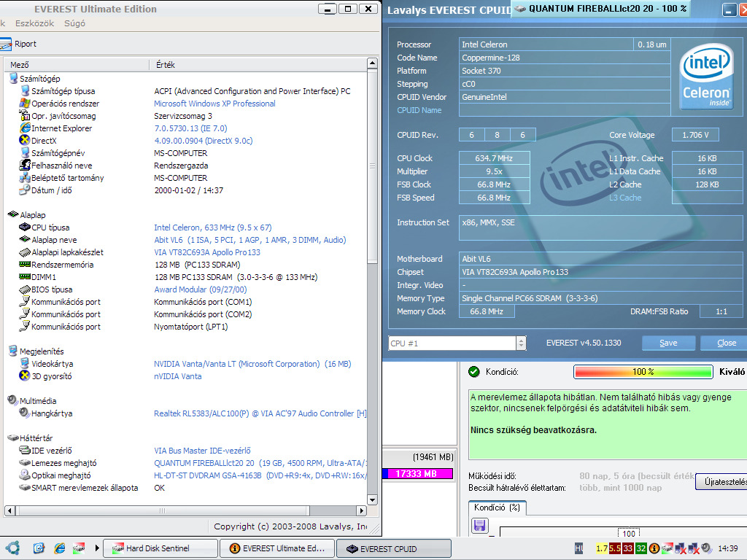This screenshot has width=747, height=560.
Task: Select the Kondíció (%) tab
Action: pos(497,507)
